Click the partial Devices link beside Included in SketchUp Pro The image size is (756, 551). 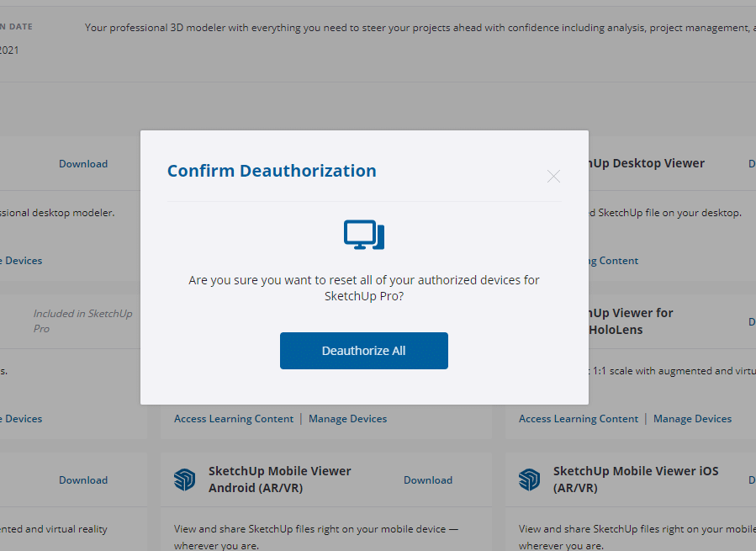(21, 419)
